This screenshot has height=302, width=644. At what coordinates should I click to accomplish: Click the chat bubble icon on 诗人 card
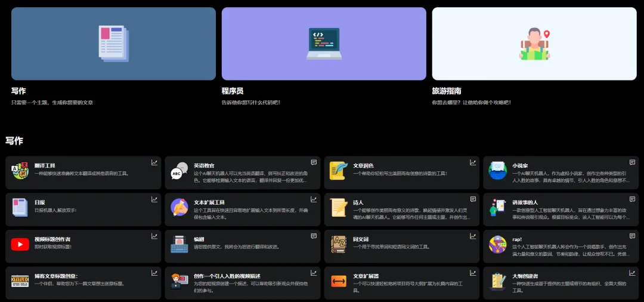tap(473, 199)
